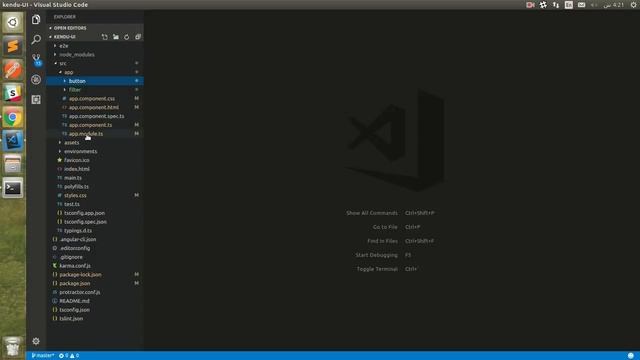Screen dimensions: 640x360
Task: Open the Manage gear at the bottom of the activity bar
Action: 36,341
